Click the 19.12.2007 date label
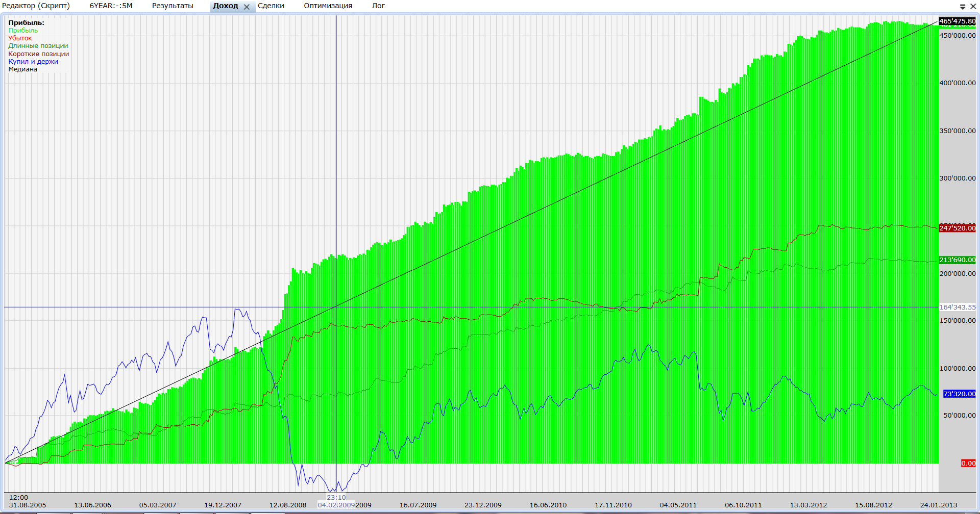This screenshot has width=980, height=514. [223, 505]
